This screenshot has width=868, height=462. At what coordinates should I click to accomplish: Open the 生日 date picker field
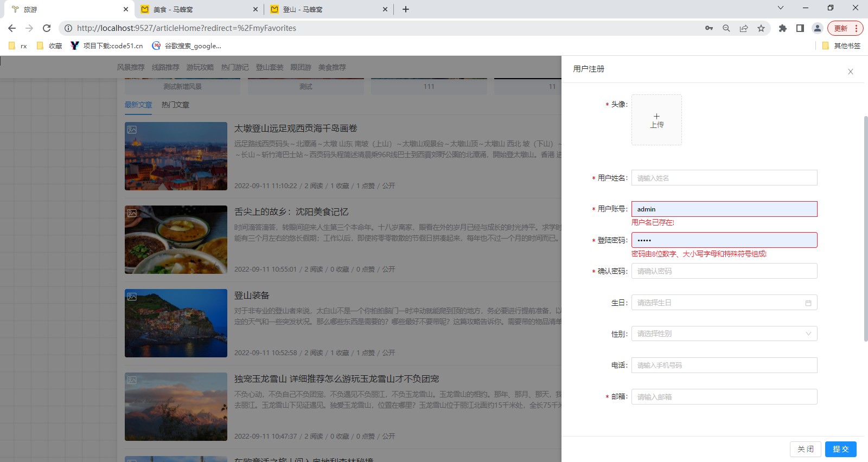tap(724, 303)
